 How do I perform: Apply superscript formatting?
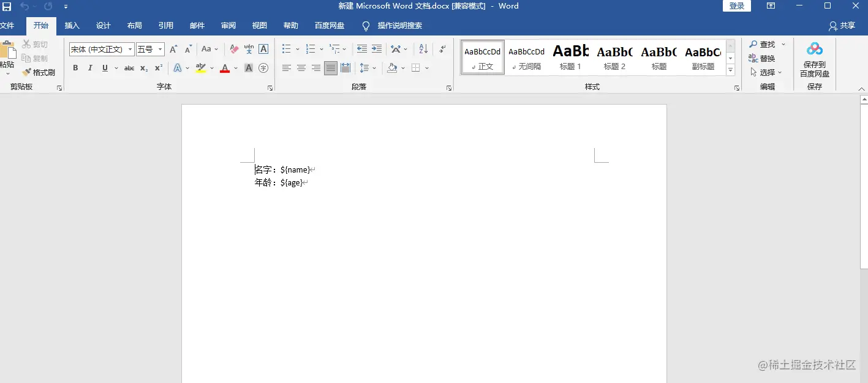(x=159, y=68)
